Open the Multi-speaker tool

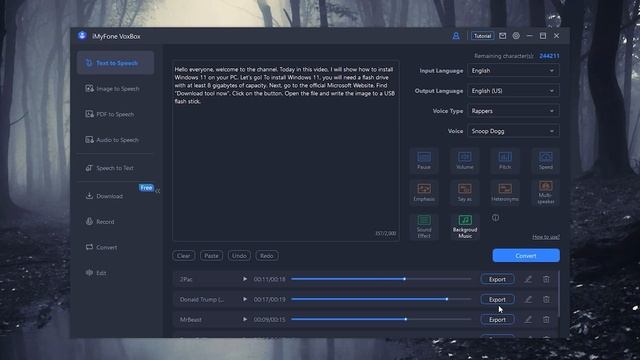[x=546, y=192]
